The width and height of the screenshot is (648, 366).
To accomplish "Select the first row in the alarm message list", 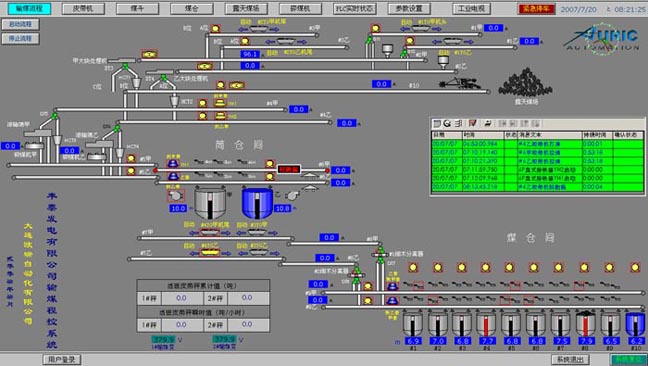I will click(537, 144).
